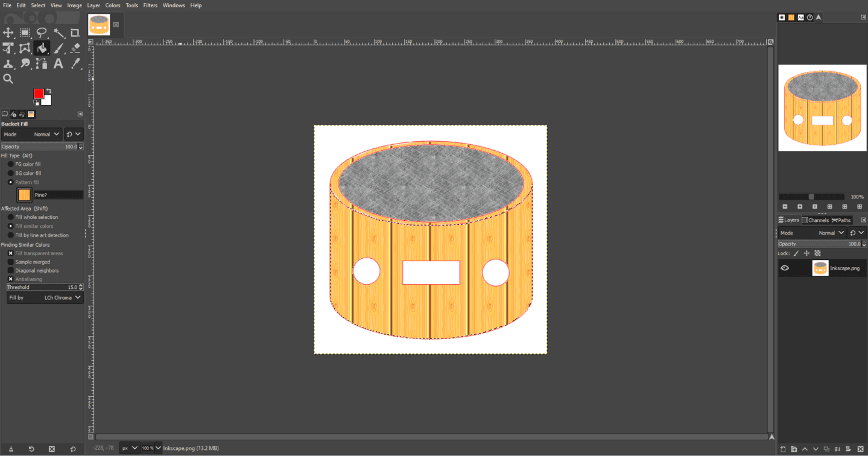Viewport: 868px width, 456px height.
Task: Toggle visibility of Inkscape.png layer
Action: point(785,268)
